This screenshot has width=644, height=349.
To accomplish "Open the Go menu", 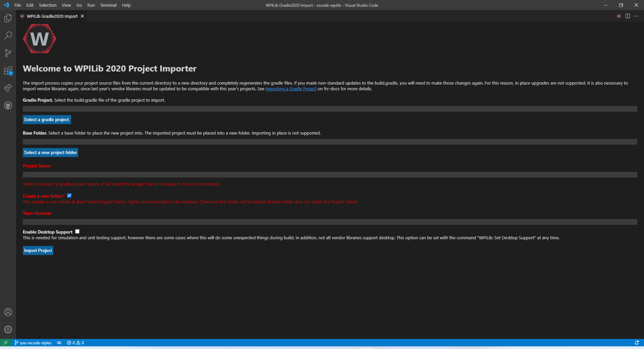I will 79,5.
